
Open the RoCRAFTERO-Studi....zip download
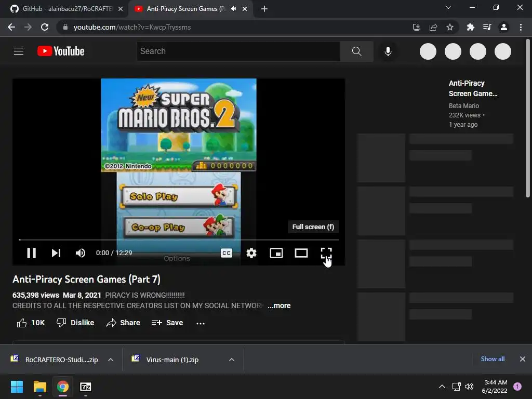(54, 360)
